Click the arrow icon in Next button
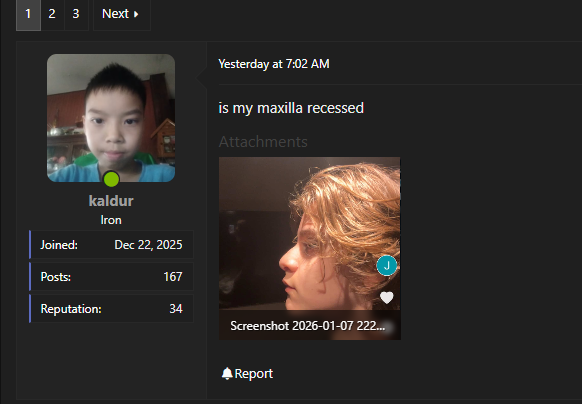The width and height of the screenshot is (582, 404). click(136, 14)
